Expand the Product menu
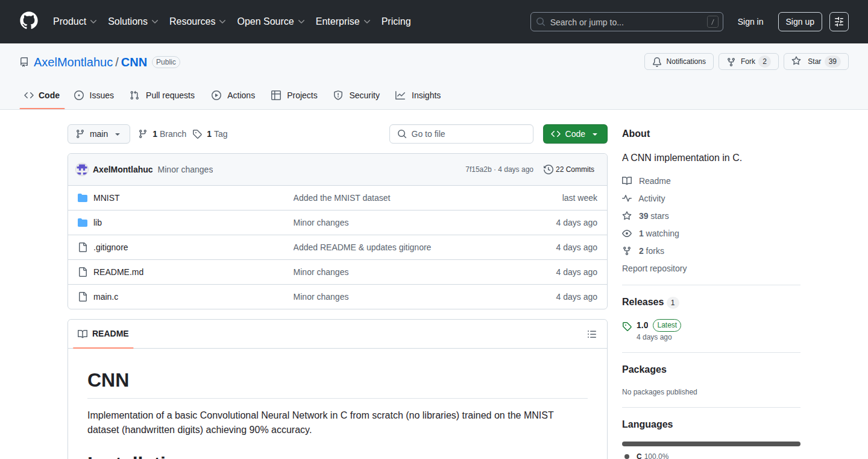Viewport: 868px width, 459px height. click(x=75, y=22)
